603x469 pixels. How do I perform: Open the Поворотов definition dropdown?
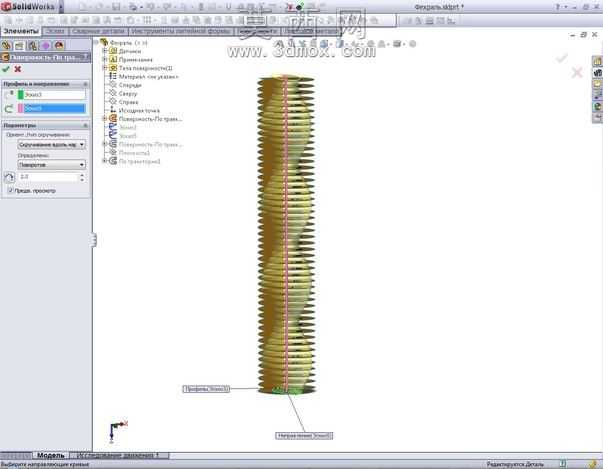[52, 165]
